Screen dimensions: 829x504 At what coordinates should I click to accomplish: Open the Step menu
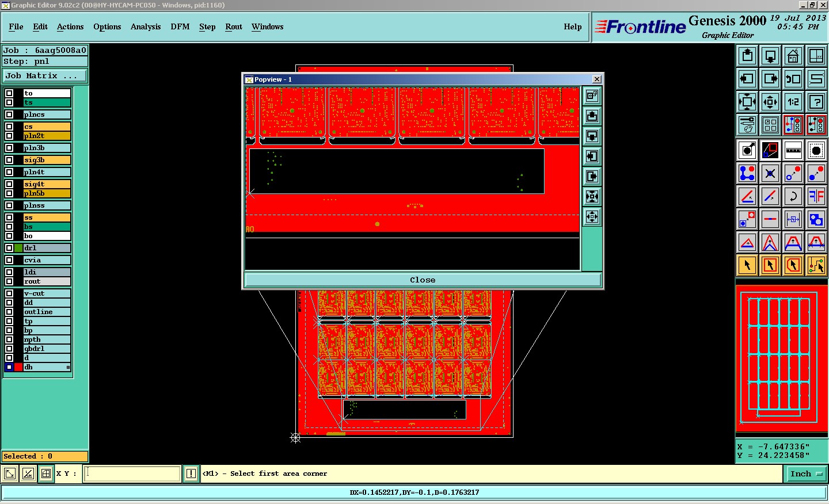[207, 27]
